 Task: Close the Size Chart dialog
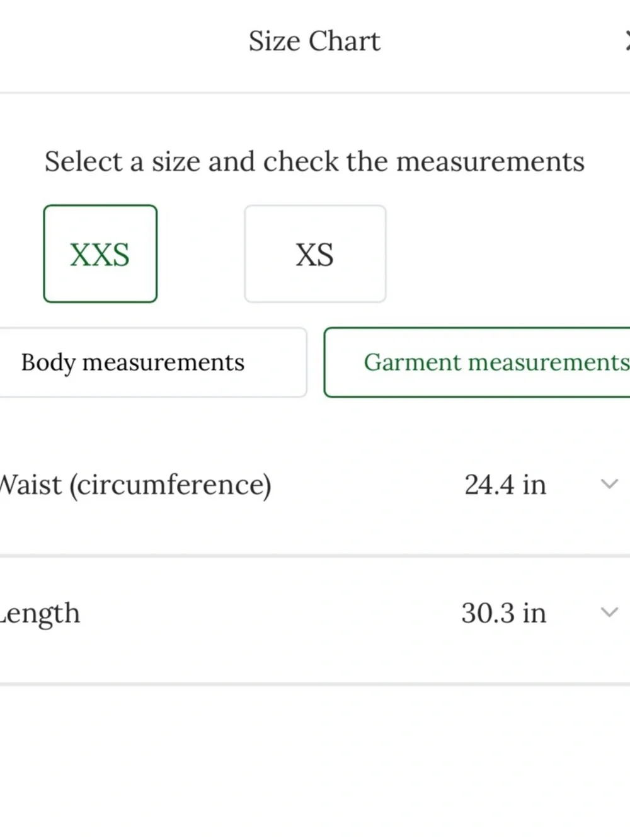coord(627,41)
